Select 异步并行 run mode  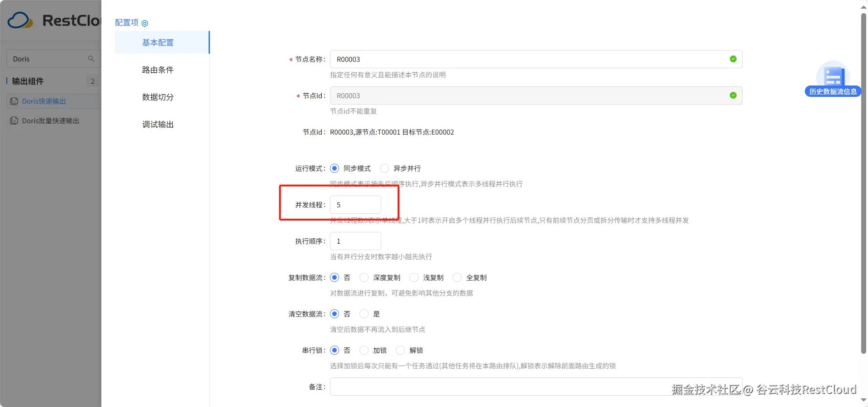tap(384, 168)
